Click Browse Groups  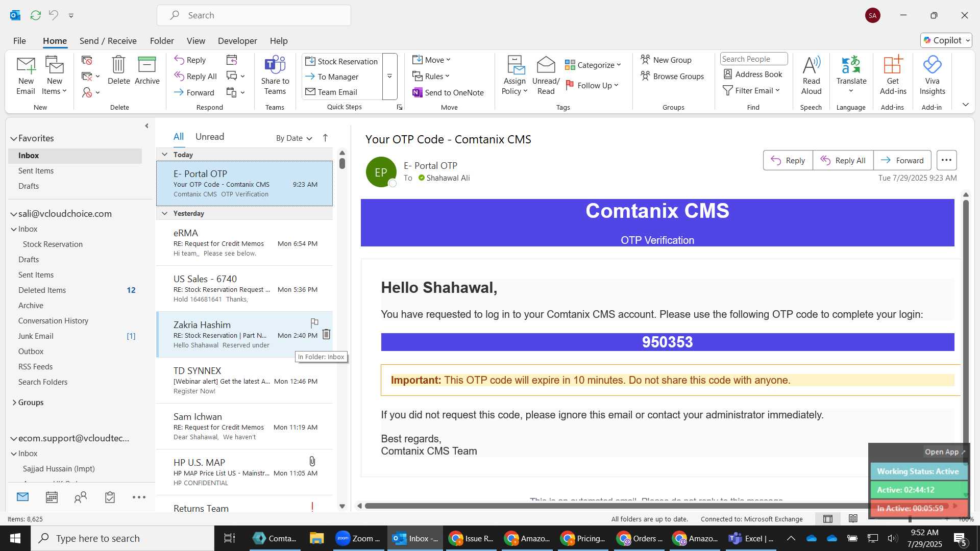point(672,77)
